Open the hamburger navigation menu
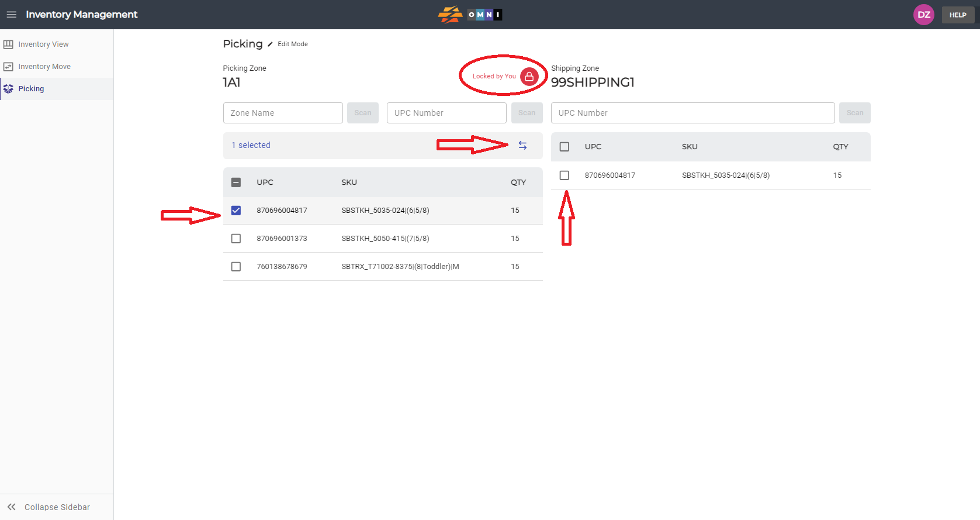The width and height of the screenshot is (980, 520). [12, 15]
